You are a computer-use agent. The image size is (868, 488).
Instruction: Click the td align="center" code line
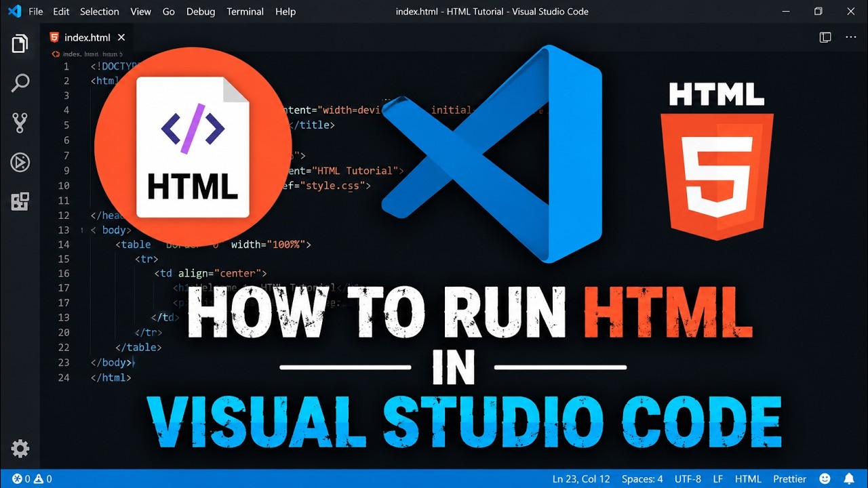point(211,273)
